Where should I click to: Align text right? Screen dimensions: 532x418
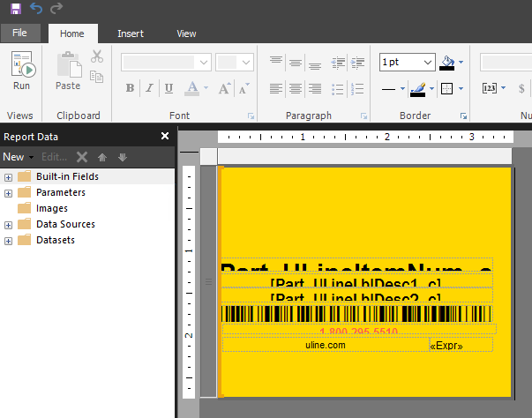[x=315, y=89]
